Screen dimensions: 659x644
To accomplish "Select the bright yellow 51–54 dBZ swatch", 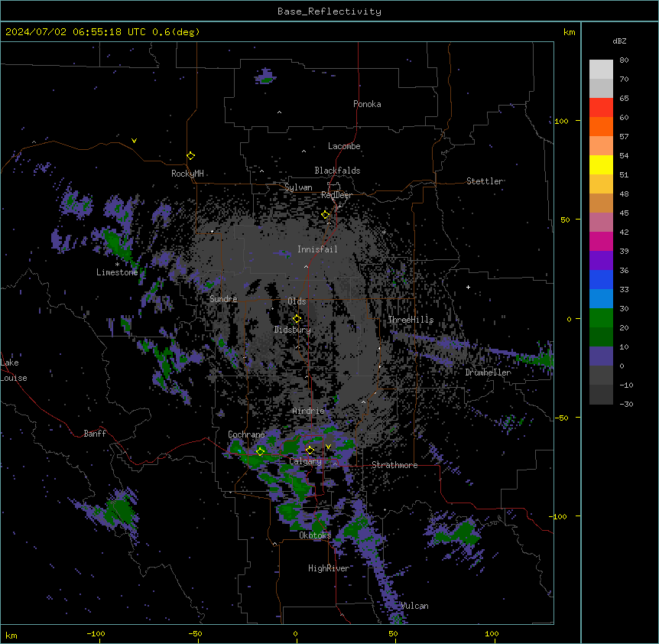I will (x=601, y=164).
